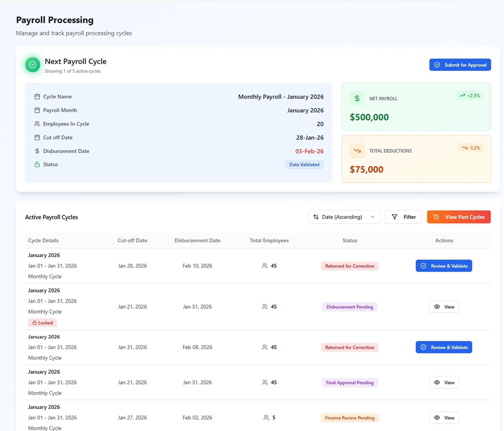This screenshot has height=431, width=504.
Task: Click the Disbursement Pending status badge
Action: pyautogui.click(x=350, y=307)
